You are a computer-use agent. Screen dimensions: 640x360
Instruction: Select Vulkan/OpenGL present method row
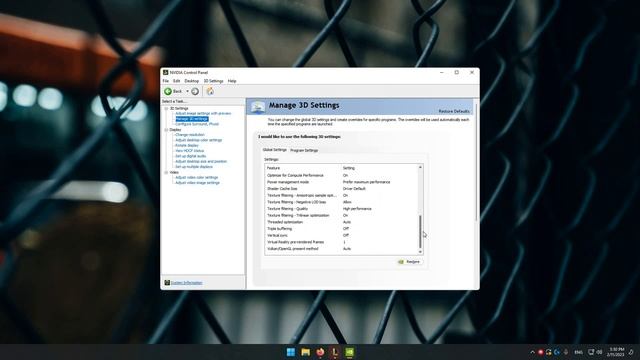tap(341, 249)
